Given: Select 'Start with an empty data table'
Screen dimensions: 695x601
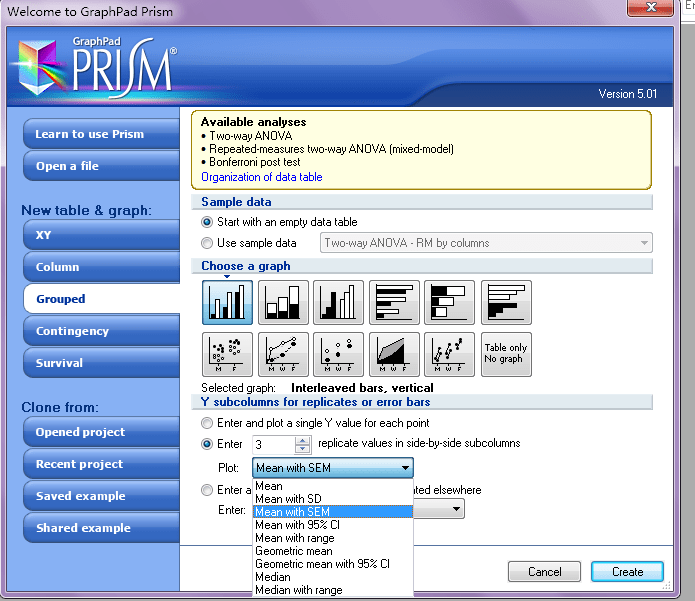Looking at the screenshot, I should coord(207,222).
